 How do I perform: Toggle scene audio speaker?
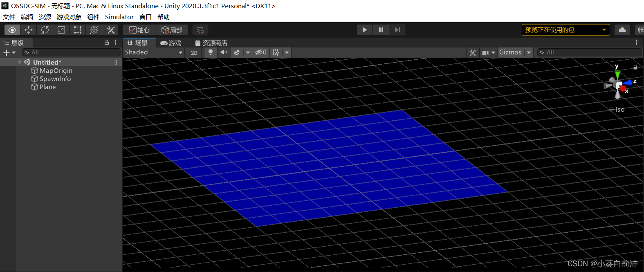(x=224, y=52)
